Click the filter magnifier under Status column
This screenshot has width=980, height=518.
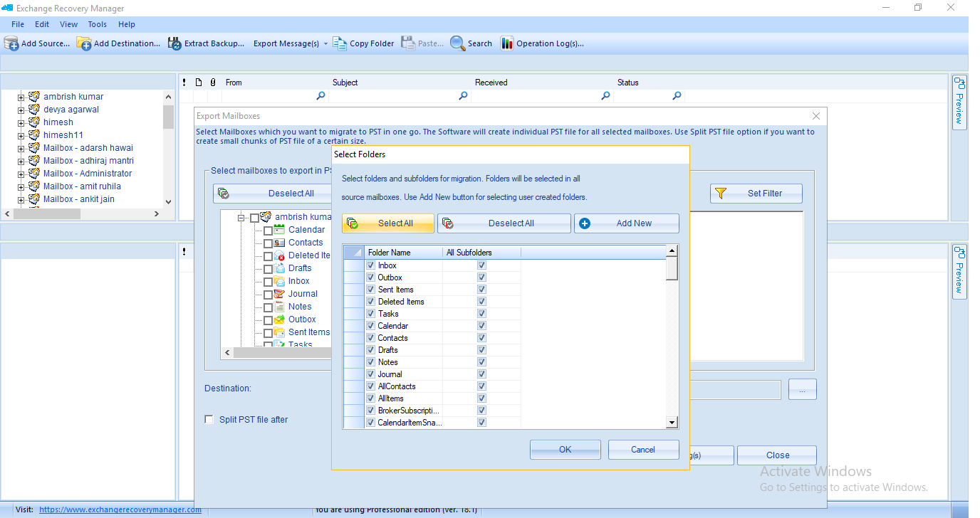tap(677, 96)
